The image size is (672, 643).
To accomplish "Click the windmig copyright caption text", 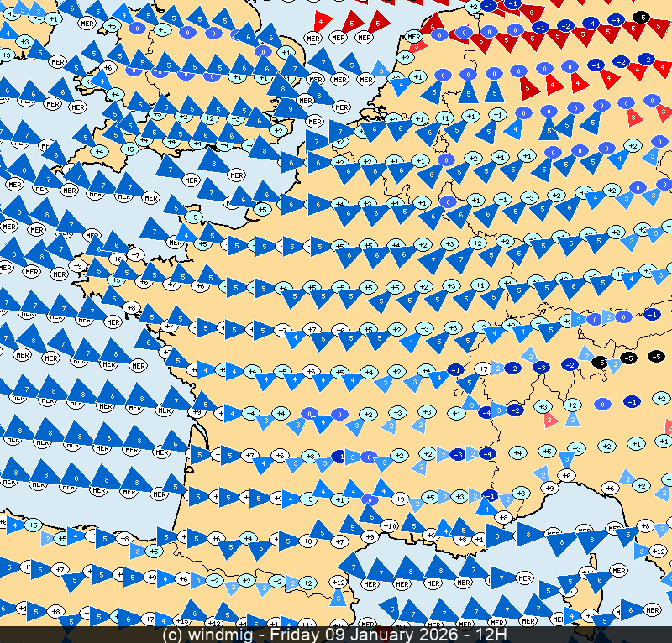I will pos(211,635).
